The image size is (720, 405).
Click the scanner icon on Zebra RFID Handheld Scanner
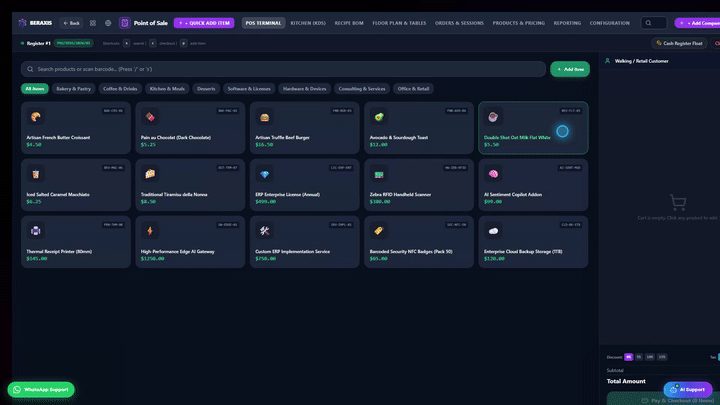pos(379,174)
